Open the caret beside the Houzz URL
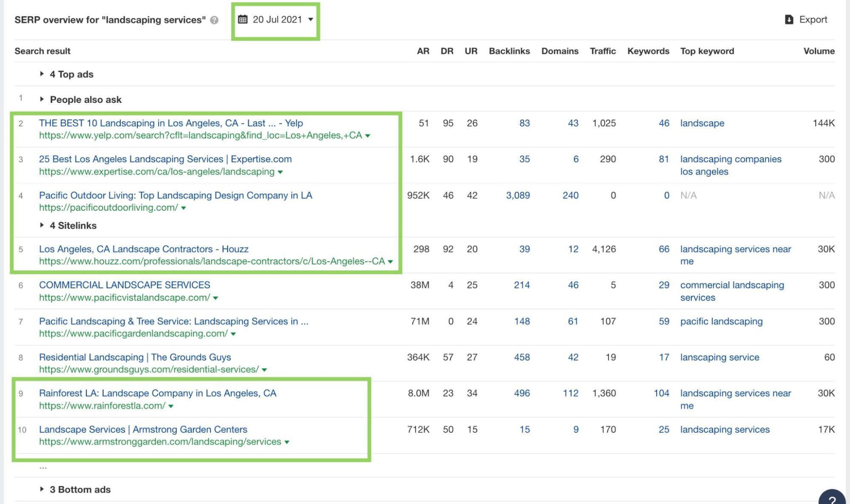850x504 pixels. click(x=390, y=262)
